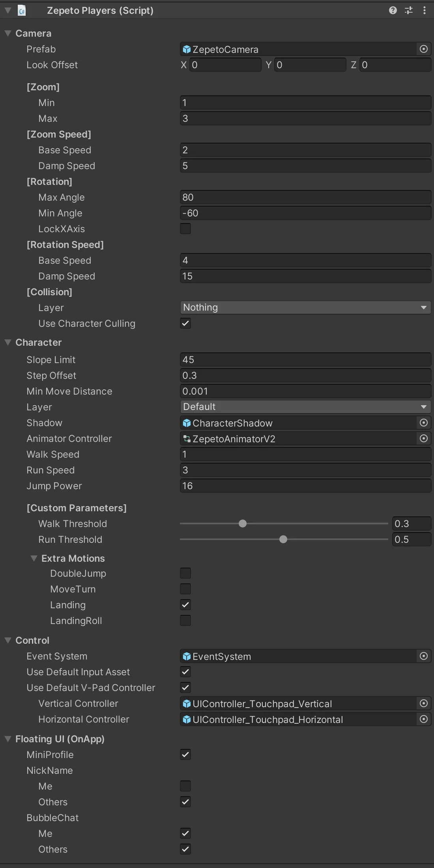
Task: Collapse the Camera section
Action: (x=7, y=34)
